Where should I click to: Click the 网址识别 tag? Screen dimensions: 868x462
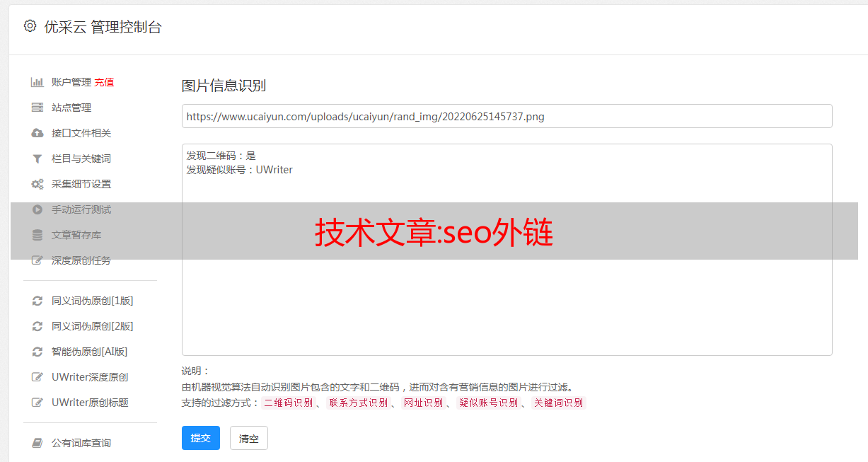pos(423,403)
